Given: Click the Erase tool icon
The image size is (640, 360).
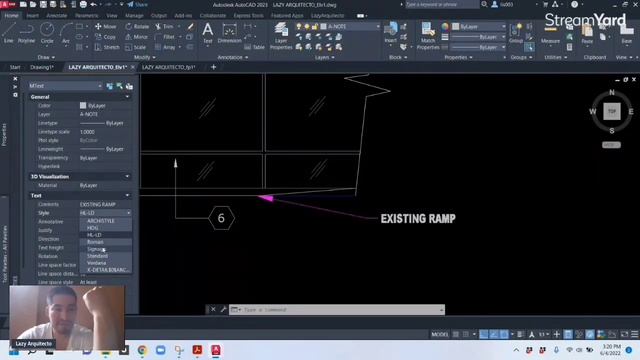Looking at the screenshot, I should tap(191, 27).
